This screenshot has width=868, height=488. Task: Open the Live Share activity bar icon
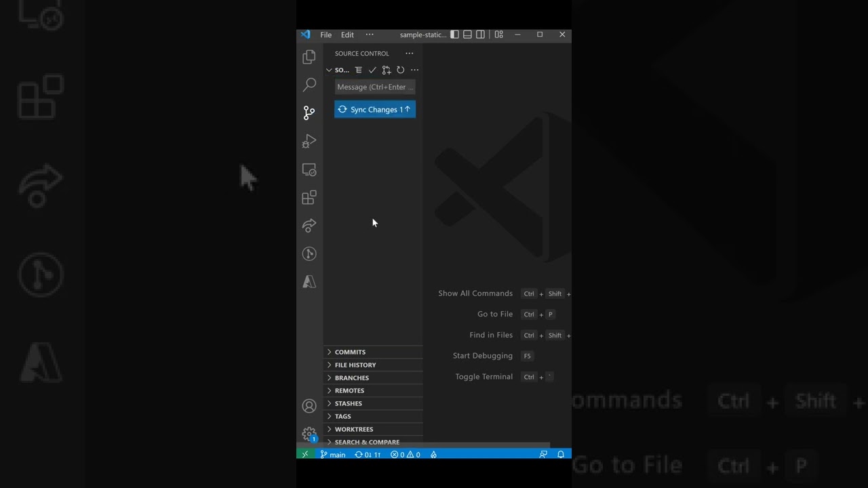pos(309,225)
